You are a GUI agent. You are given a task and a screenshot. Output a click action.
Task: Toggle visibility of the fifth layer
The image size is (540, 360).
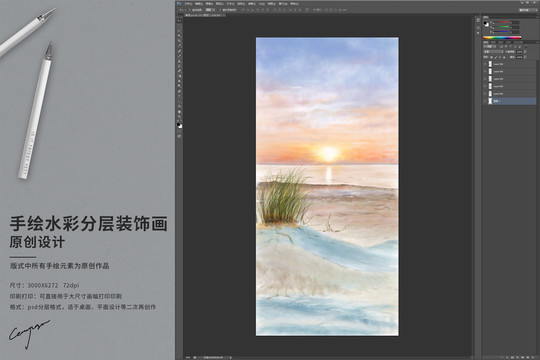coord(485,94)
